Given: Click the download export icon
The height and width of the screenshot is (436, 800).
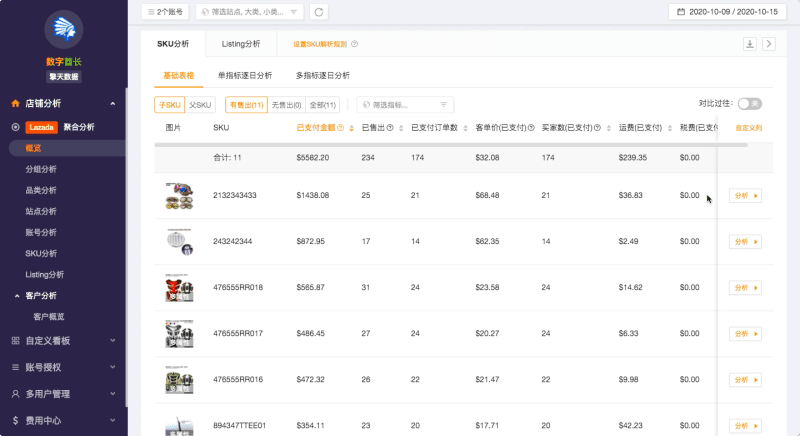Looking at the screenshot, I should 750,44.
